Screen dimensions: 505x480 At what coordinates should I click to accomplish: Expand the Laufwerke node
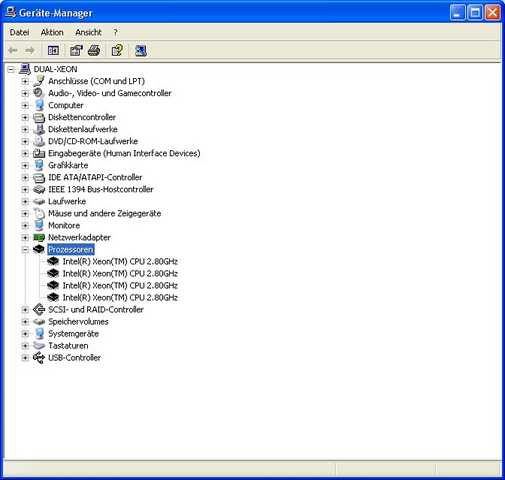click(25, 201)
